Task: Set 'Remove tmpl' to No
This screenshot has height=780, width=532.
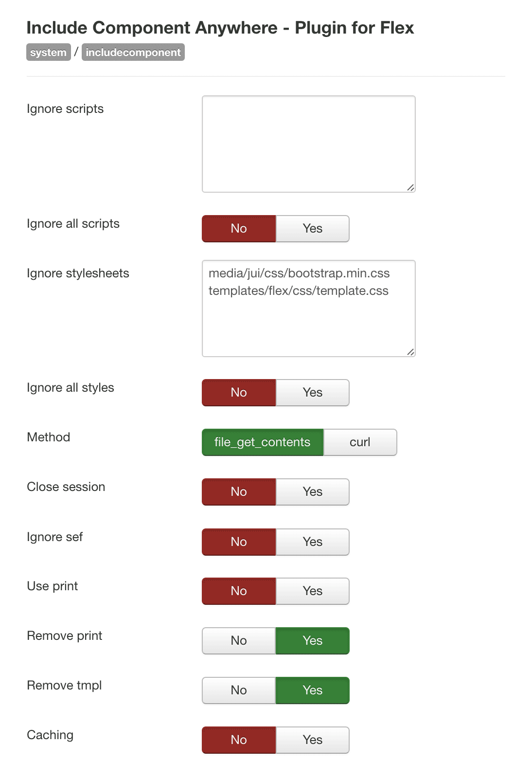Action: 238,690
